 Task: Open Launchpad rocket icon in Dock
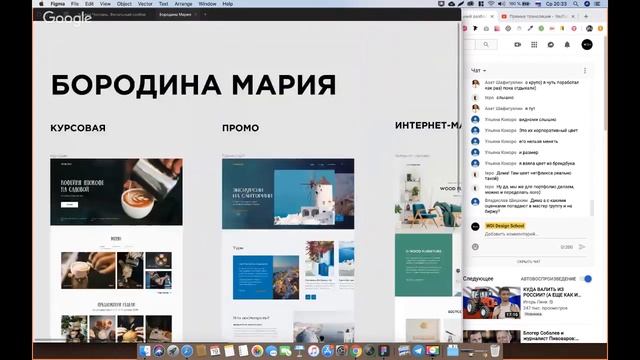click(x=173, y=351)
